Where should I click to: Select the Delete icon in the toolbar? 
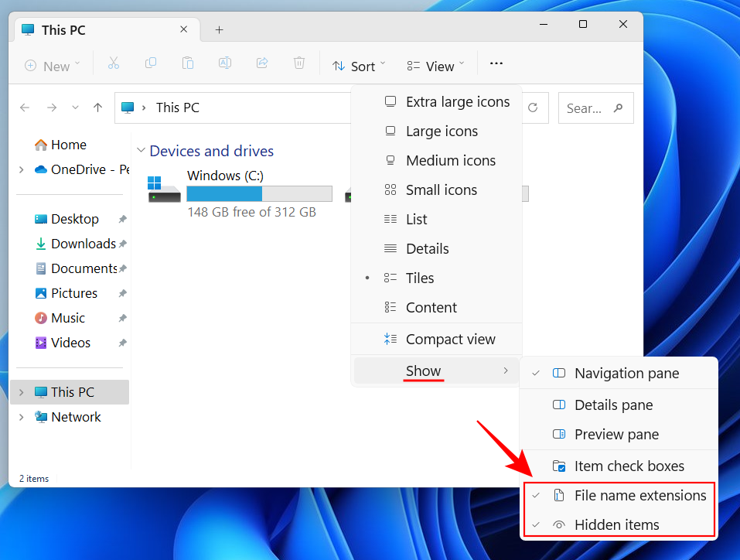pos(299,66)
